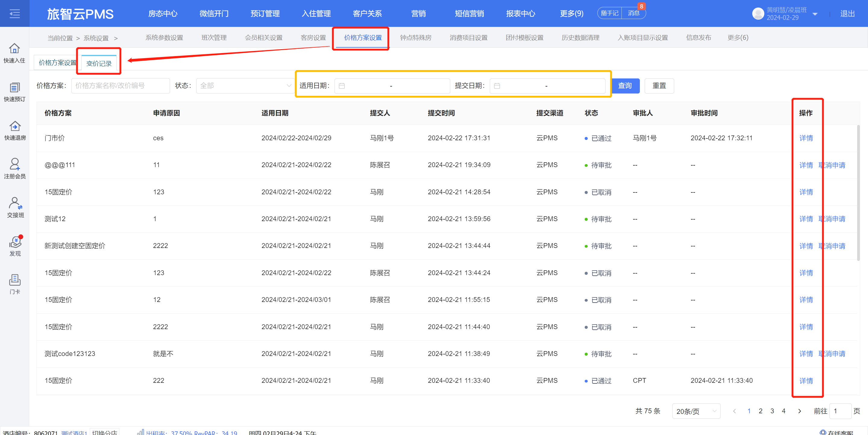Screen dimensions: 868x435
Task: Select 钟点特殊房 tab
Action: pos(416,38)
